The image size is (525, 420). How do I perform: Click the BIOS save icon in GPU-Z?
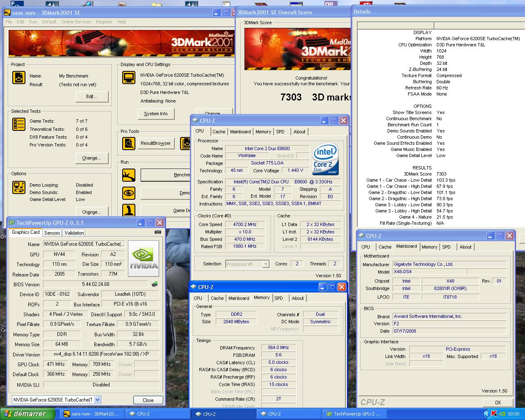pyautogui.click(x=155, y=284)
